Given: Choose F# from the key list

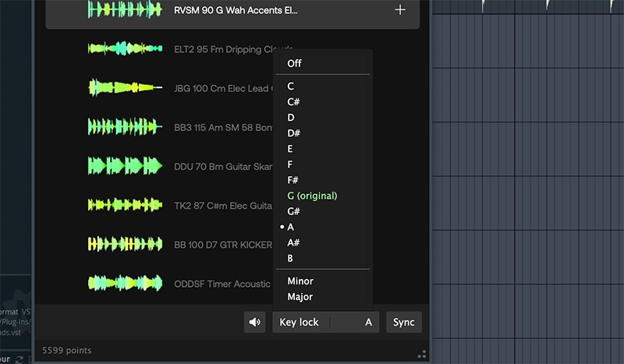Looking at the screenshot, I should coord(294,179).
